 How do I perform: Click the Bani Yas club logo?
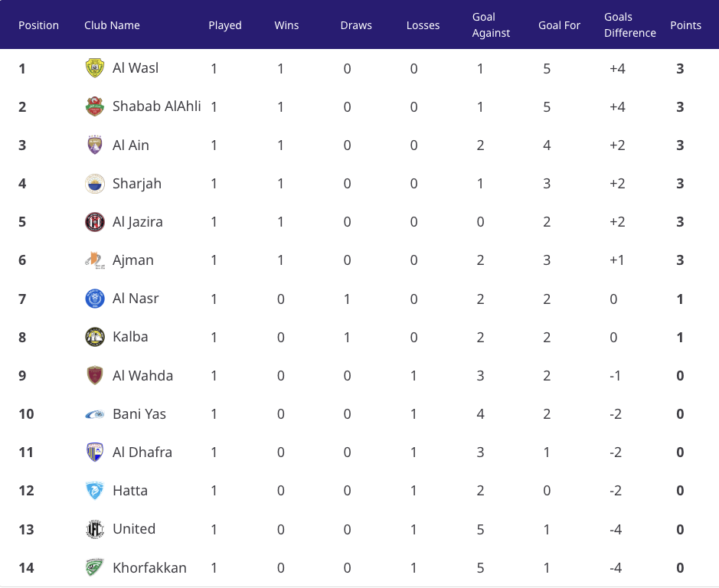pos(95,414)
